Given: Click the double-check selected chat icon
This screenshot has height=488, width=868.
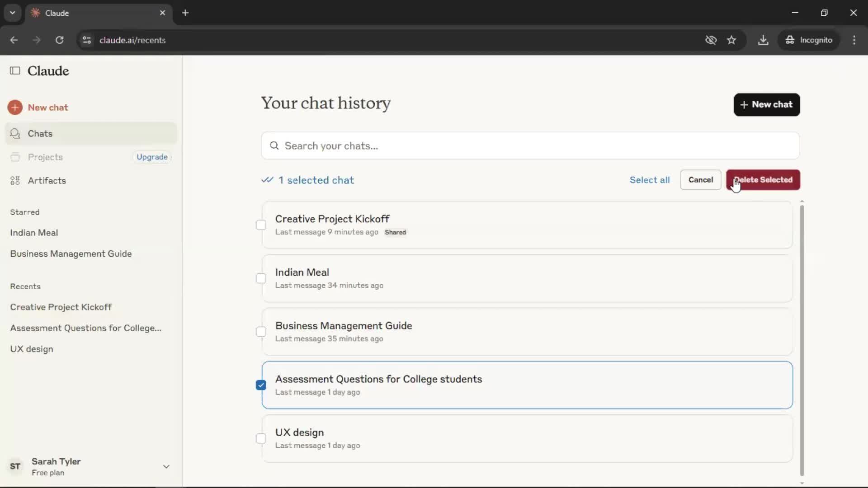Looking at the screenshot, I should click(x=267, y=180).
